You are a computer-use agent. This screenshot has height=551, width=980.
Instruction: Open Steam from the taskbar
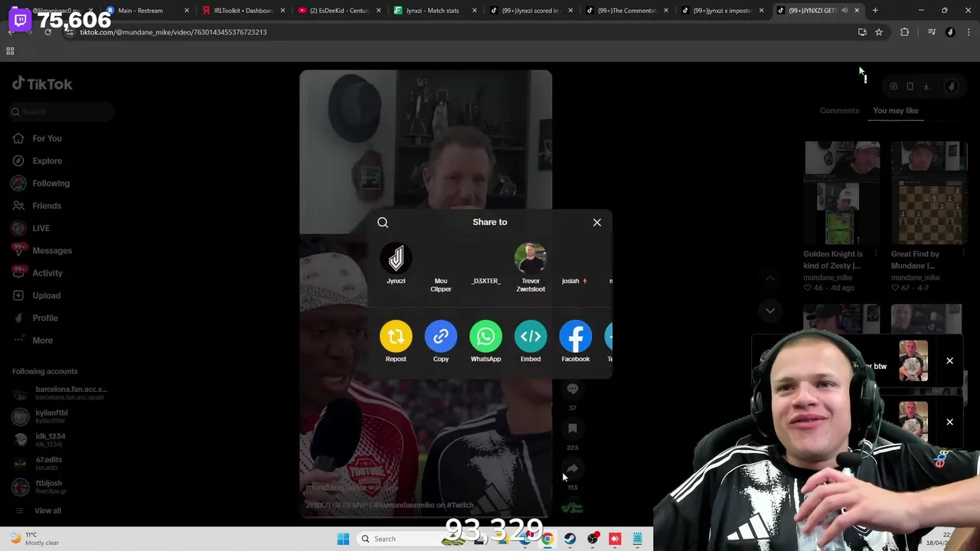coord(570,539)
